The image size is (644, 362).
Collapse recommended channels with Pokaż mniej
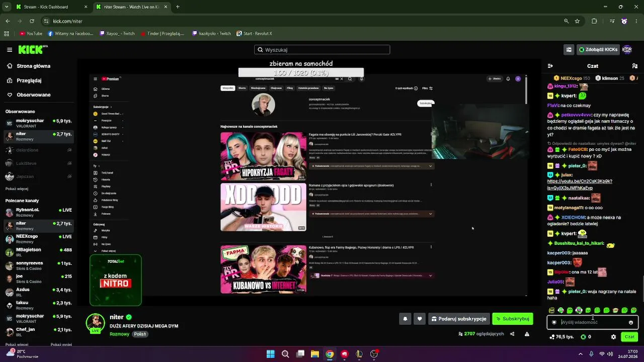pyautogui.click(x=61, y=344)
